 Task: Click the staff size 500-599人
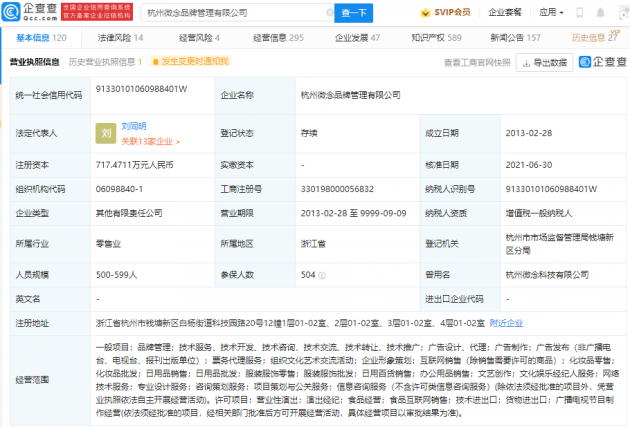coord(117,275)
